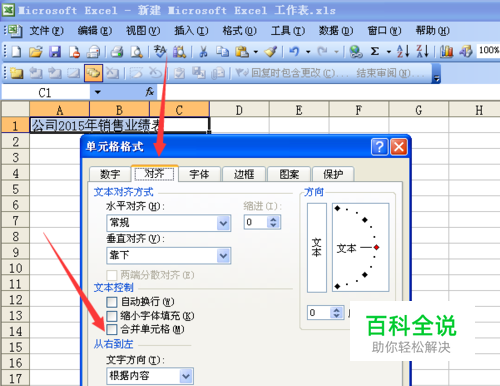Open the Chart Wizard icon
This screenshot has width=500, height=386.
click(446, 52)
